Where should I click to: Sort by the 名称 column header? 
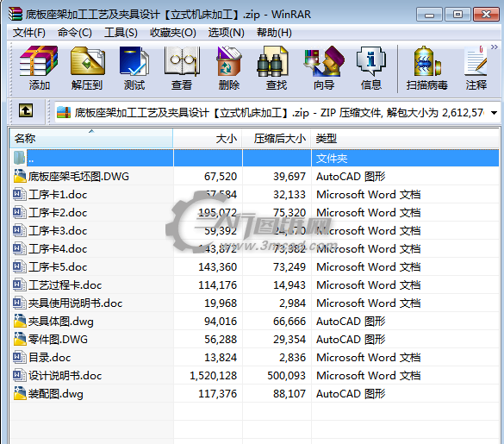tap(91, 138)
